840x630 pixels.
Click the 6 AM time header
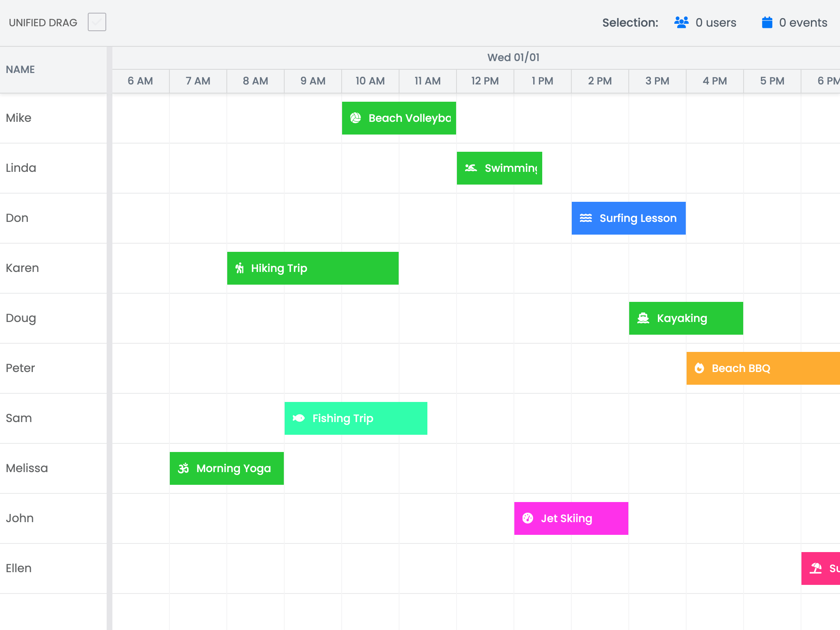141,81
